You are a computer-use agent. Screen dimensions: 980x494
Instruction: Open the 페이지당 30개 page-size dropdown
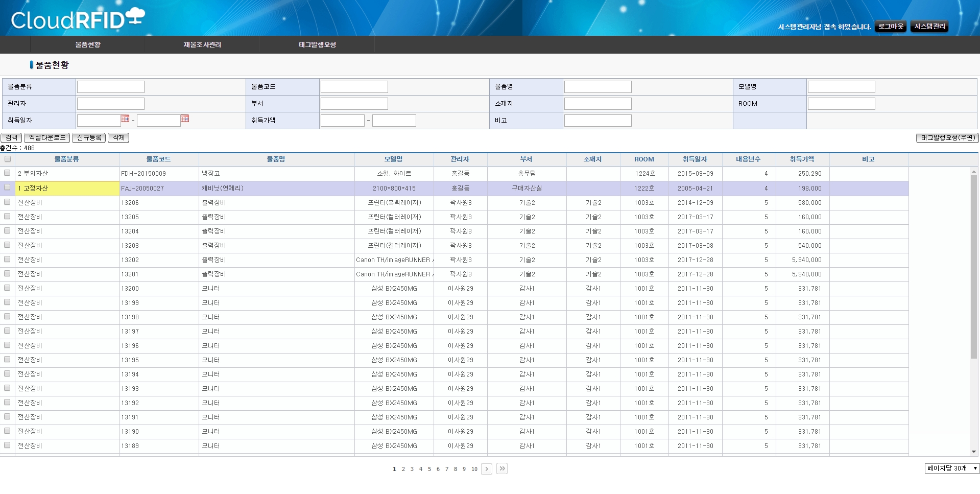pyautogui.click(x=952, y=468)
